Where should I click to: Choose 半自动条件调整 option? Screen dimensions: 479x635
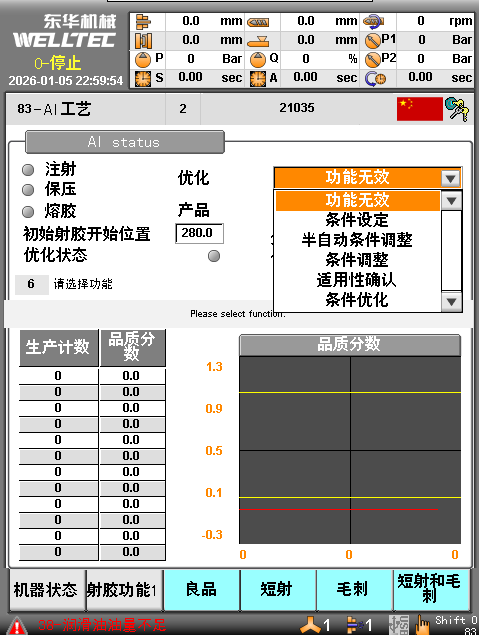tap(358, 240)
